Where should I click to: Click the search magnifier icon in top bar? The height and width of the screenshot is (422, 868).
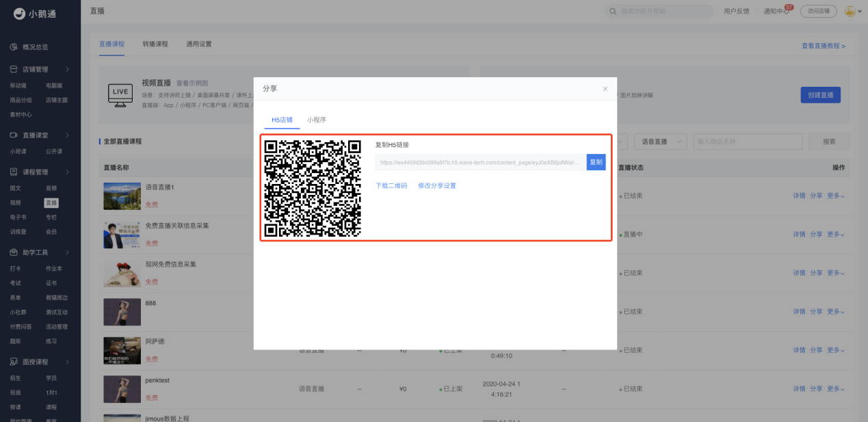click(613, 12)
